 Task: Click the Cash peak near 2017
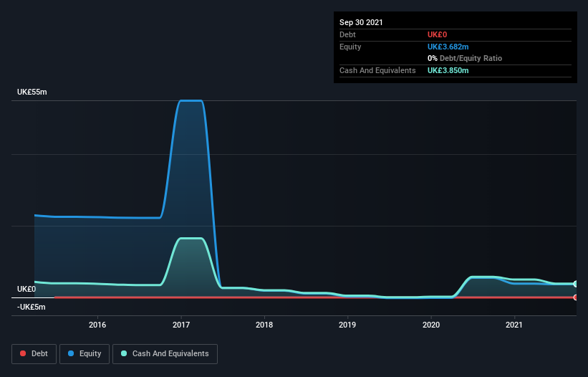[191, 238]
